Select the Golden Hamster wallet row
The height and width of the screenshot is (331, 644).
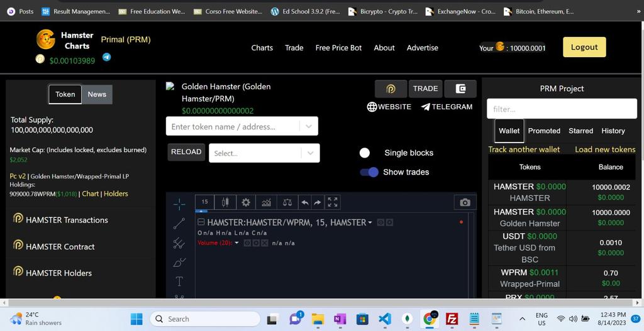pos(562,217)
